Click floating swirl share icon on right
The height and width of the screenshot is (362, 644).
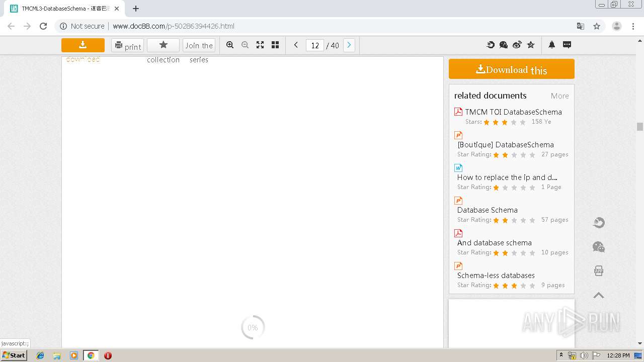(x=599, y=223)
